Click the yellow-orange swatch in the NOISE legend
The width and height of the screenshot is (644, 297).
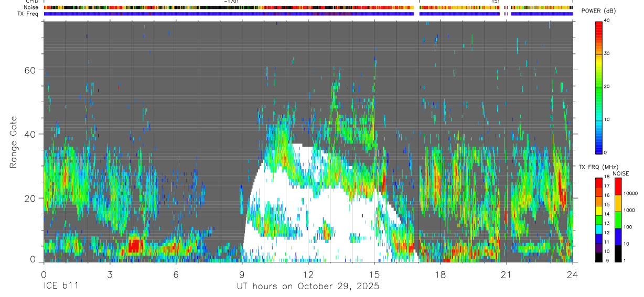617,203
